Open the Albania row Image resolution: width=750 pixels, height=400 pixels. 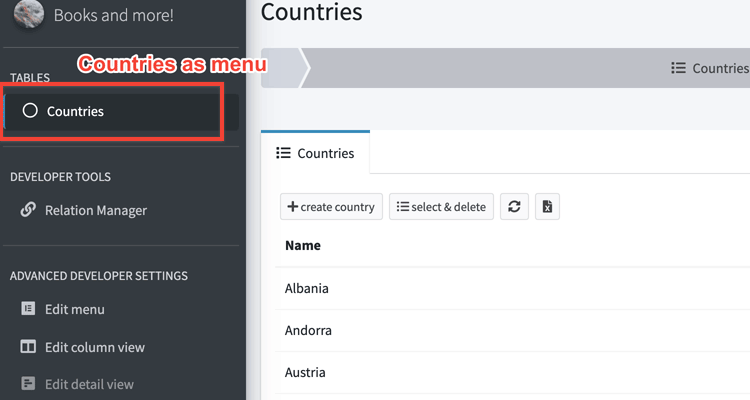[x=307, y=288]
